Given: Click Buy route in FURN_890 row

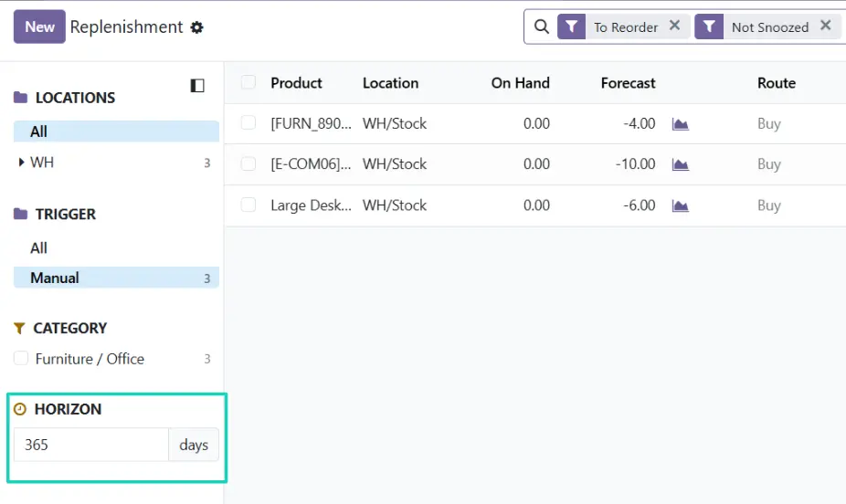Looking at the screenshot, I should (x=769, y=124).
